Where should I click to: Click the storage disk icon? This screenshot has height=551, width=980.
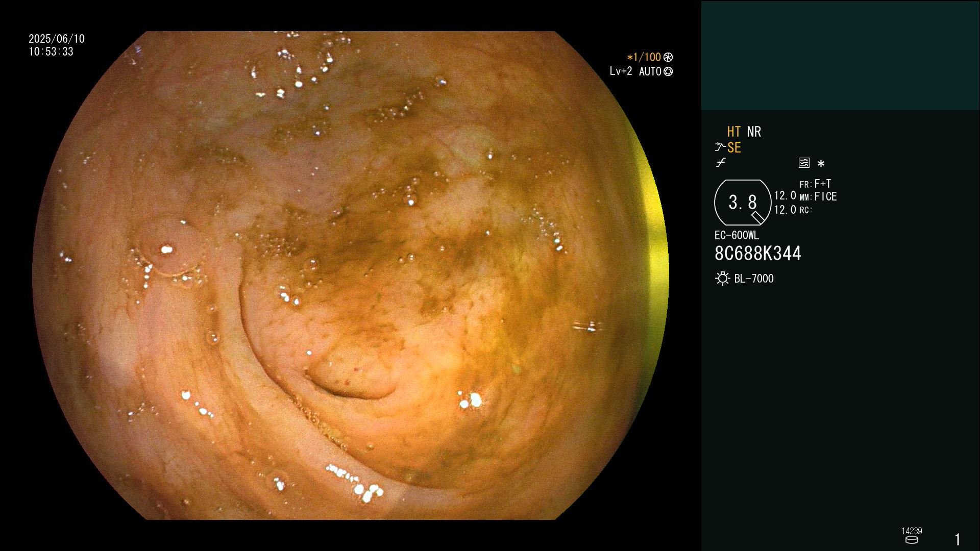912,540
